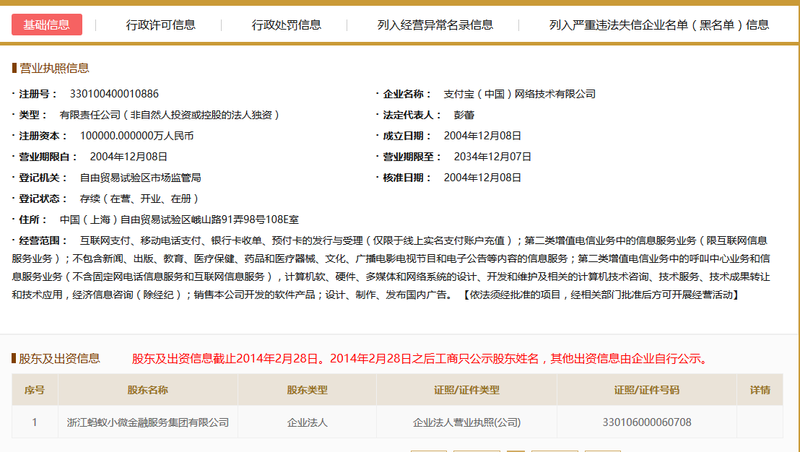The height and width of the screenshot is (452, 800).
Task: Click company name 支付宝（中国）网络技术有限公司
Action: (519, 94)
